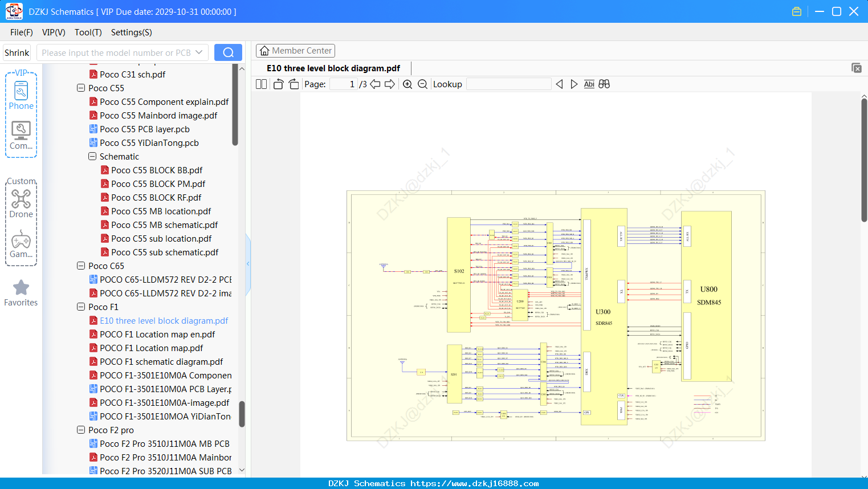The height and width of the screenshot is (489, 868).
Task: Zoom in on the PDF
Action: (x=407, y=84)
